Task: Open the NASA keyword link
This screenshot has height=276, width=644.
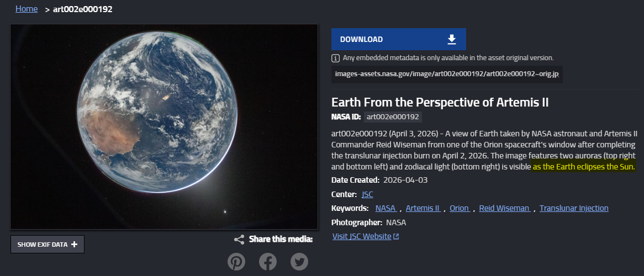Action: coord(386,208)
